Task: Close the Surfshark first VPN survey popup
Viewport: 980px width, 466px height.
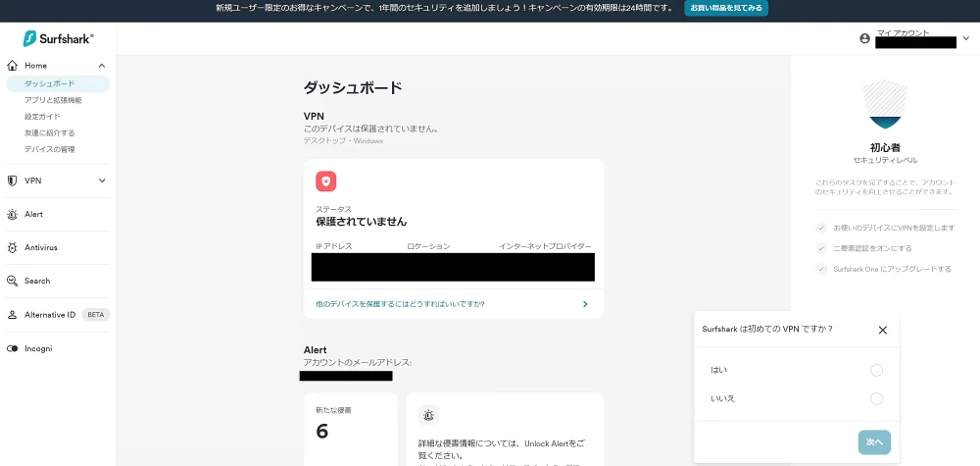Action: [883, 331]
